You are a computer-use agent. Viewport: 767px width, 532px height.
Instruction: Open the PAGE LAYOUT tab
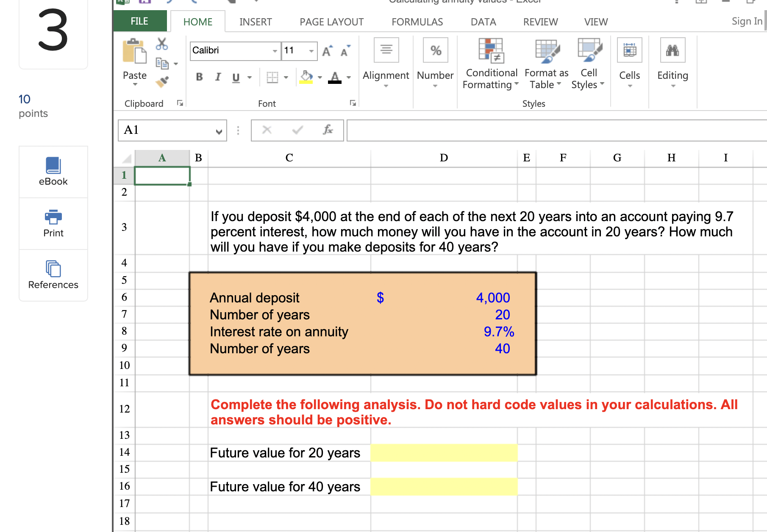[331, 22]
